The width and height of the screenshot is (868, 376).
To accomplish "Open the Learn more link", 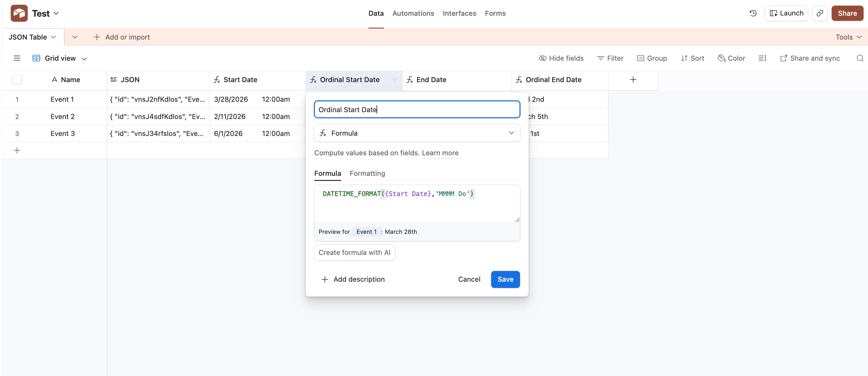I will coord(440,153).
